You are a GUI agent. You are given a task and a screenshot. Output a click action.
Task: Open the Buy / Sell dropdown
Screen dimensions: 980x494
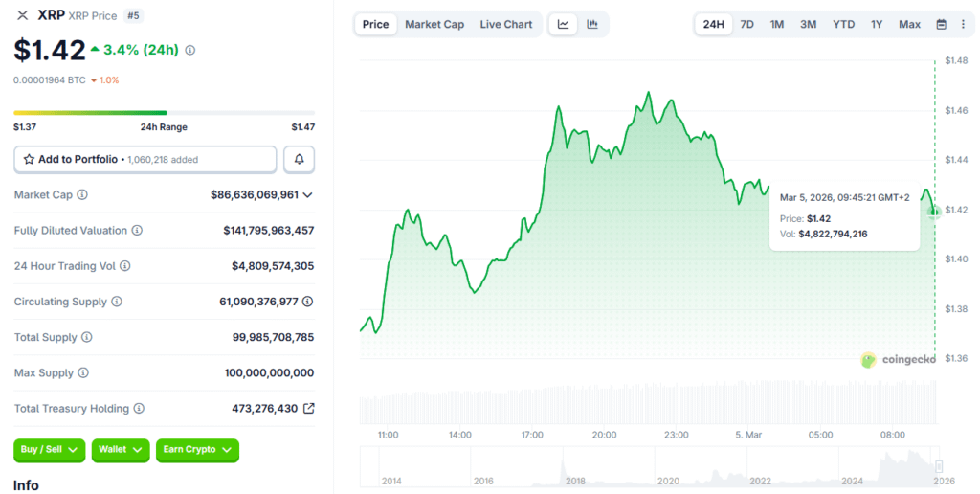[x=49, y=449]
